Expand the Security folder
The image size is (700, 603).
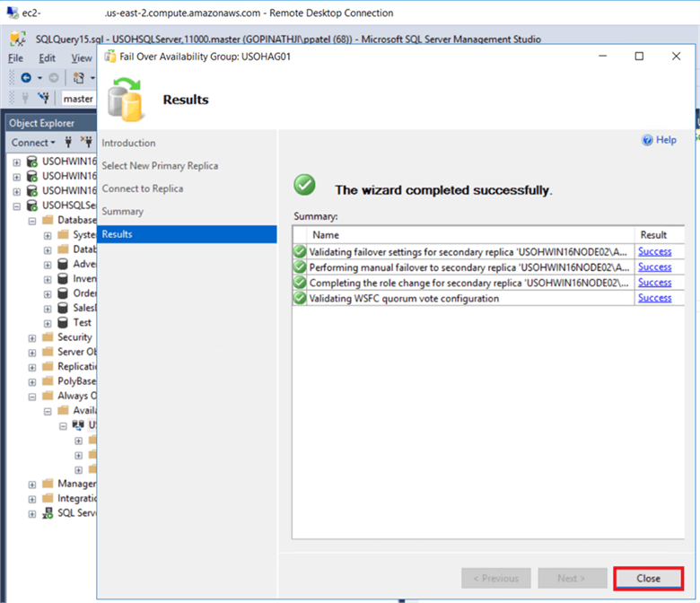click(x=32, y=338)
